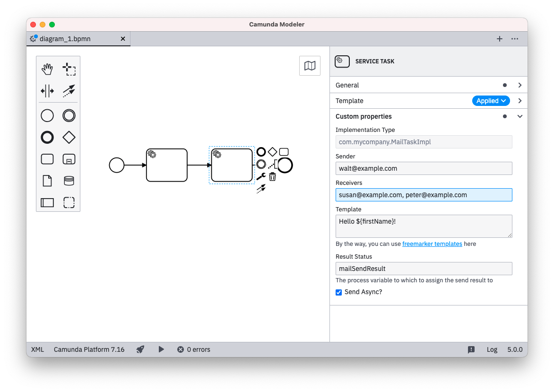Create a data store from the palette
Viewport: 554px width, 392px height.
(69, 181)
